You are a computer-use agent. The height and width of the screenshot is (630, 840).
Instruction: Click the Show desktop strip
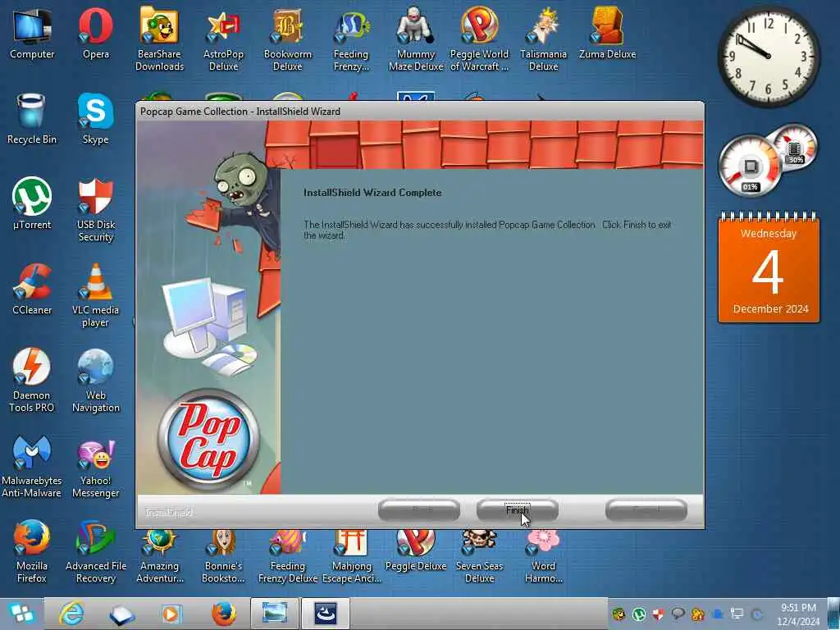(x=834, y=614)
